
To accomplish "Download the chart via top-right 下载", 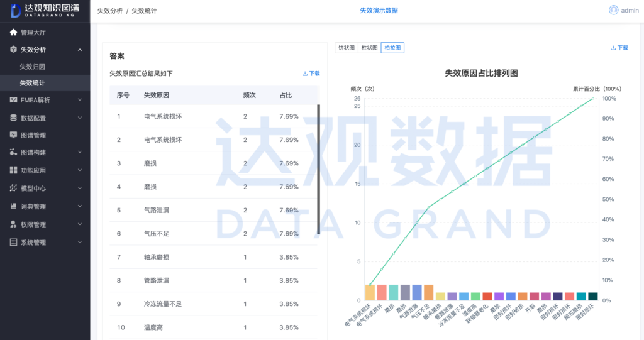I will point(619,48).
